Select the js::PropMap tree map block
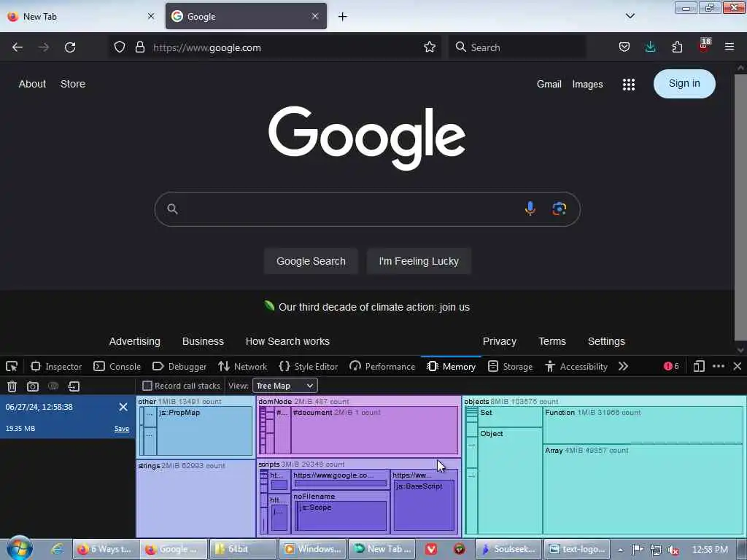This screenshot has height=560, width=747. coord(204,431)
